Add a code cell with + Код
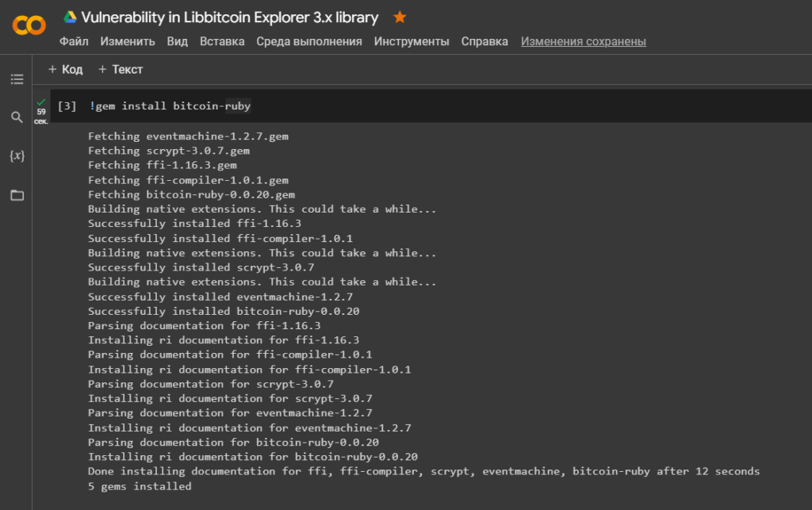 coord(65,69)
